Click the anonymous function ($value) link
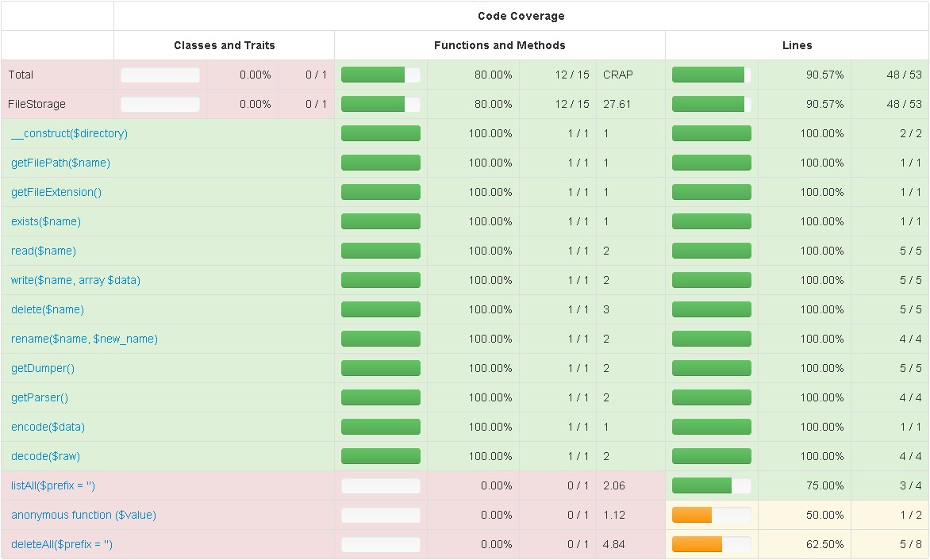This screenshot has height=560, width=930. click(x=83, y=515)
